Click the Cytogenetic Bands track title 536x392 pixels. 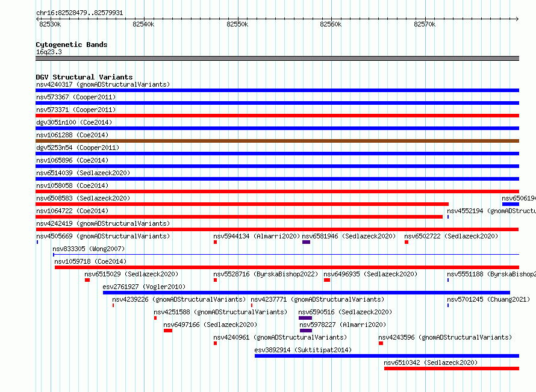(72, 45)
